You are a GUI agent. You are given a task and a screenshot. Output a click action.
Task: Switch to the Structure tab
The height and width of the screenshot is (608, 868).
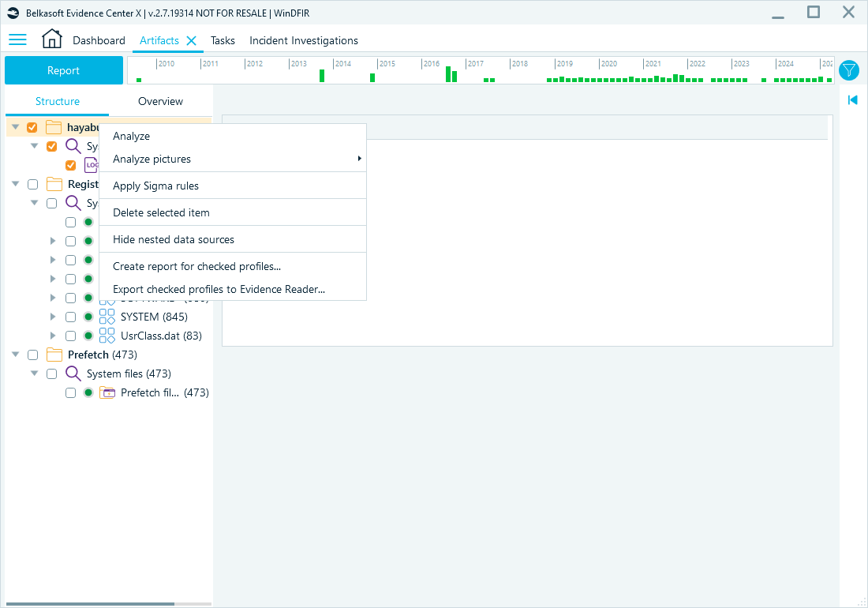(58, 101)
